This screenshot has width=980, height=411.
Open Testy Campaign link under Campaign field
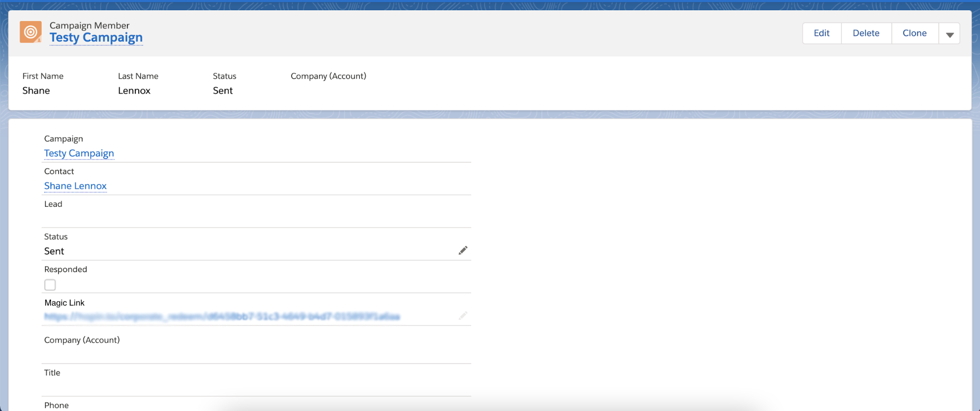tap(79, 153)
